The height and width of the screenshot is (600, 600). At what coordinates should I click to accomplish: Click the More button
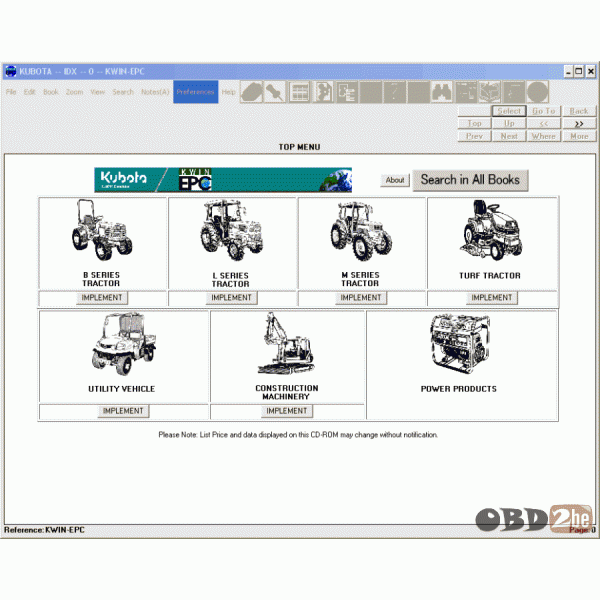[579, 136]
